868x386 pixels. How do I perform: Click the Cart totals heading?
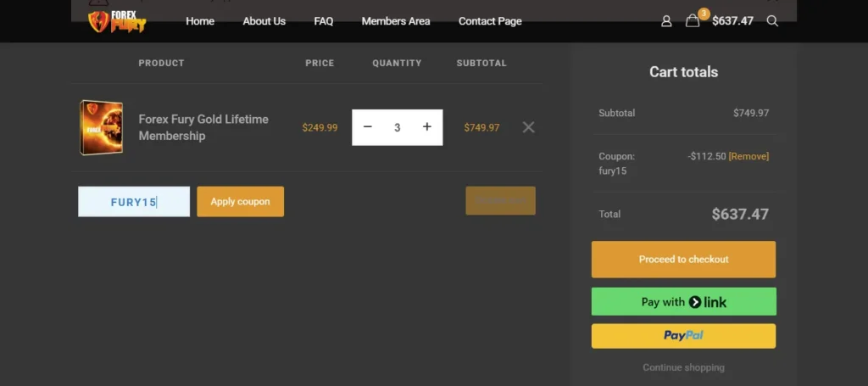point(683,72)
